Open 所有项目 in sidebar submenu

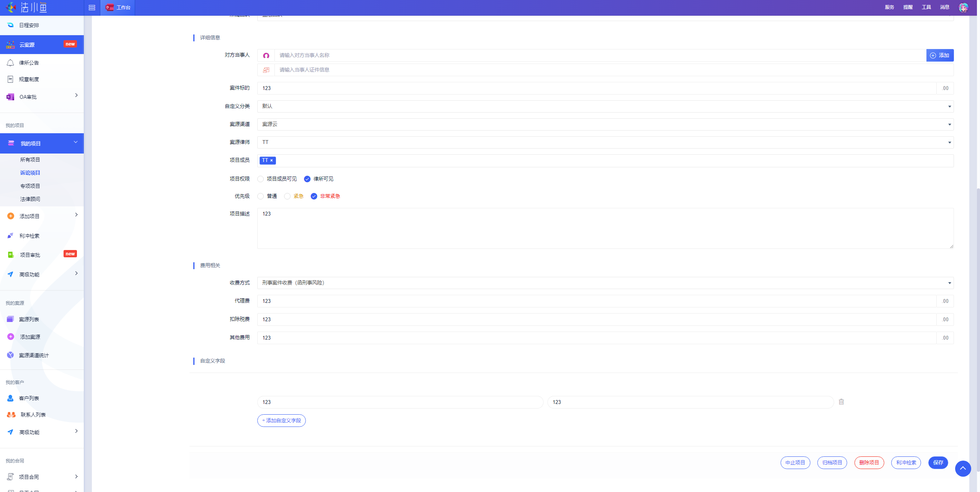(30, 160)
